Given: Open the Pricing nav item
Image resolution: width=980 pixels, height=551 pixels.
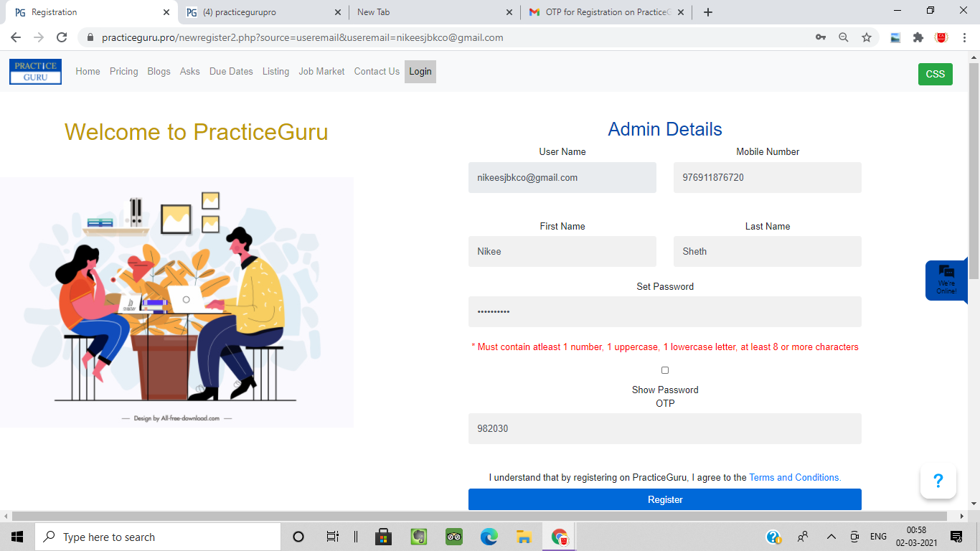Looking at the screenshot, I should point(123,71).
